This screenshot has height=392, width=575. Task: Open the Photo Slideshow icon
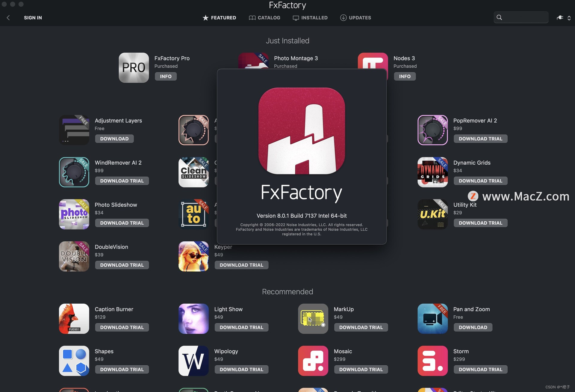pyautogui.click(x=74, y=214)
